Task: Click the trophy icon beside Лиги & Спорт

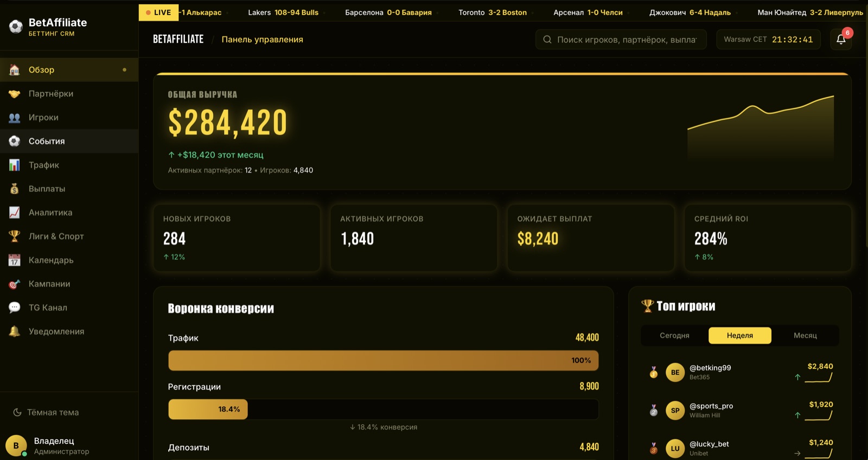Action: (15, 236)
